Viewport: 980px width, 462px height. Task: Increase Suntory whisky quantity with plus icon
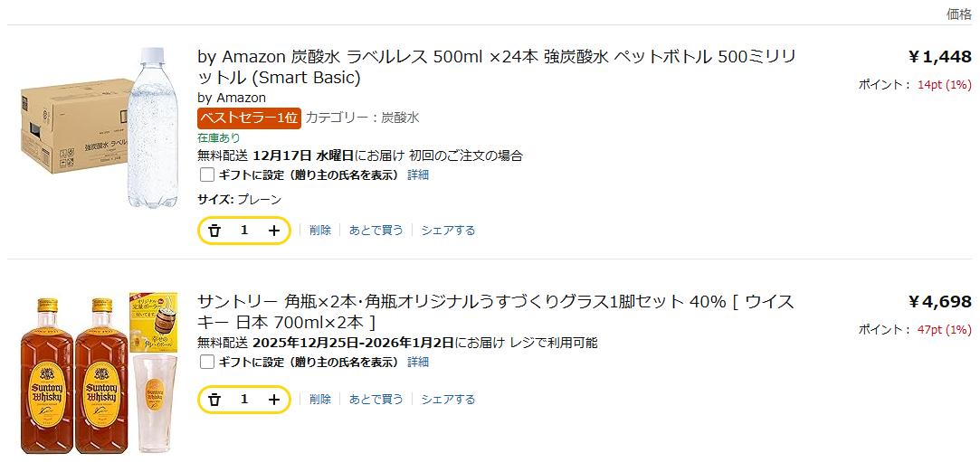[274, 400]
